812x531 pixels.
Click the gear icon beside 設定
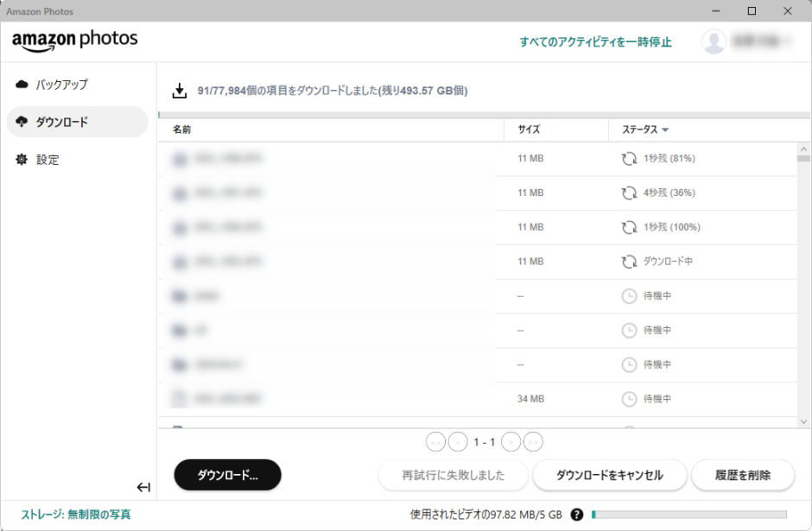coord(22,160)
